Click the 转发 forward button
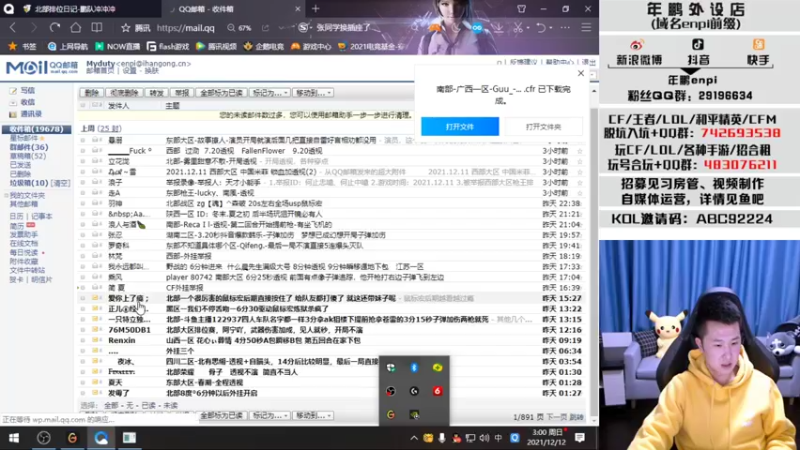This screenshot has height=450, width=800. click(156, 93)
